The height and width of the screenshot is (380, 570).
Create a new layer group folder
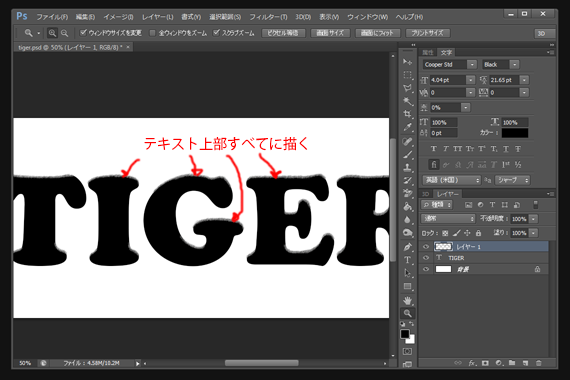click(512, 363)
